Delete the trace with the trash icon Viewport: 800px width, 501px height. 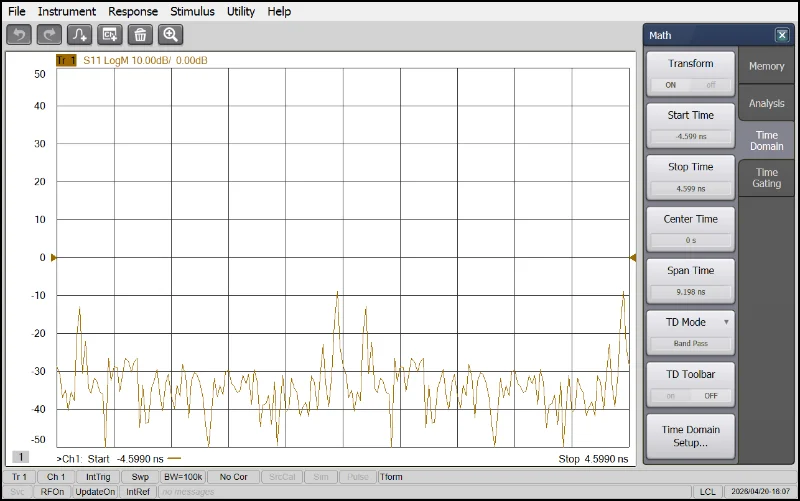tap(140, 35)
